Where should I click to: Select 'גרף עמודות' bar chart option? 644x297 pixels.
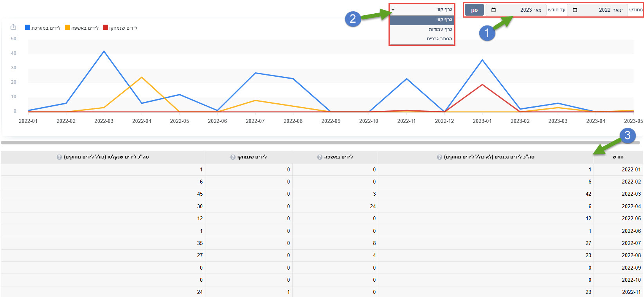tap(440, 29)
